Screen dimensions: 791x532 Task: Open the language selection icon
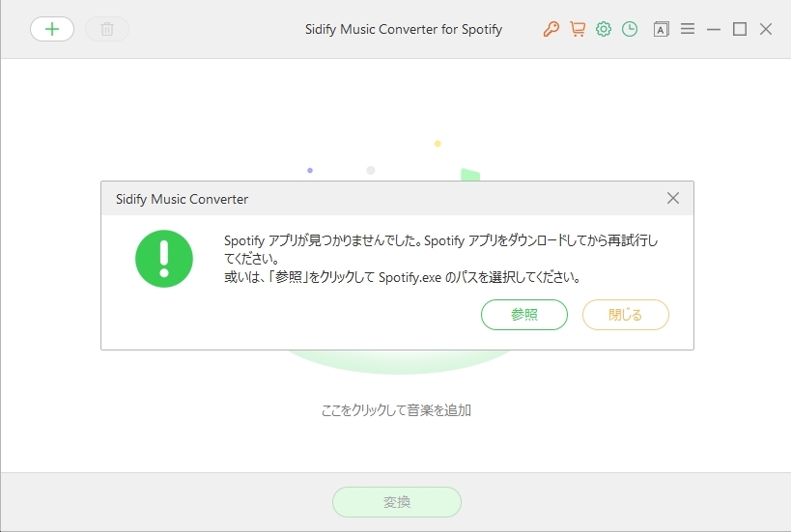tap(661, 29)
